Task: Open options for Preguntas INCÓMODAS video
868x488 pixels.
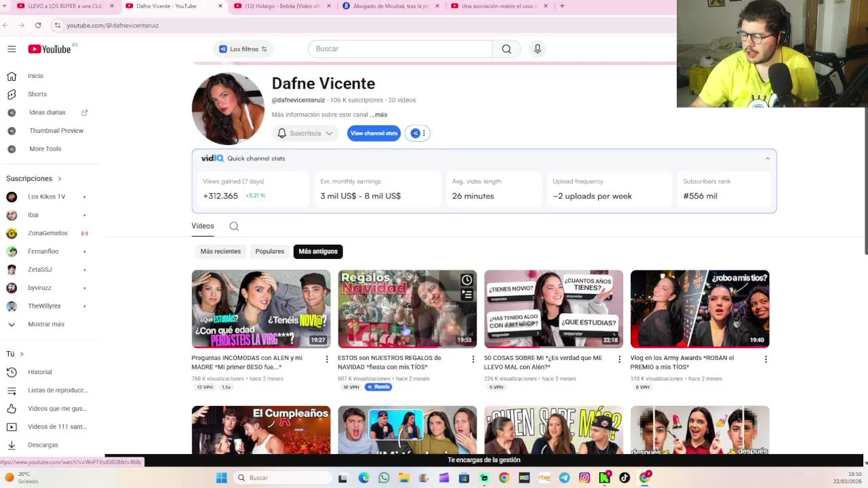Action: (x=327, y=359)
